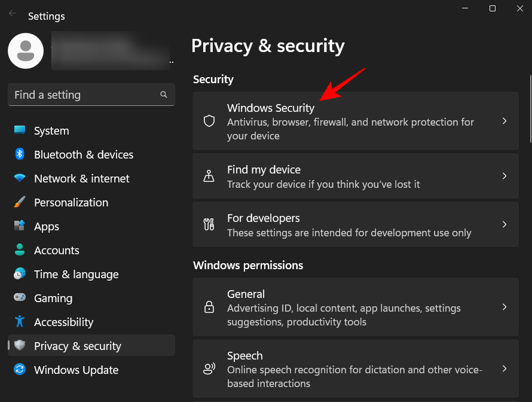
Task: Click inside the Find a setting search box
Action: (84, 95)
